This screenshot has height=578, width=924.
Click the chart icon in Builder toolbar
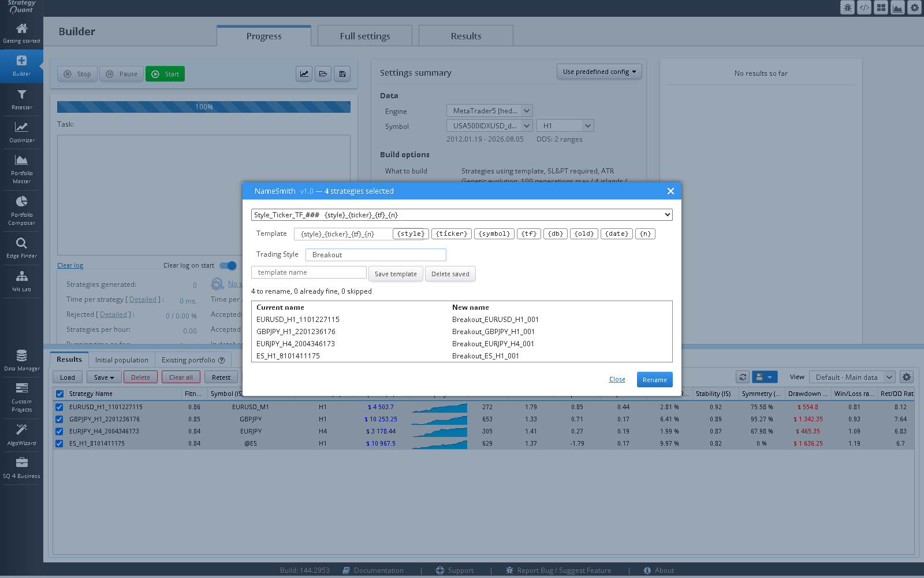(304, 74)
